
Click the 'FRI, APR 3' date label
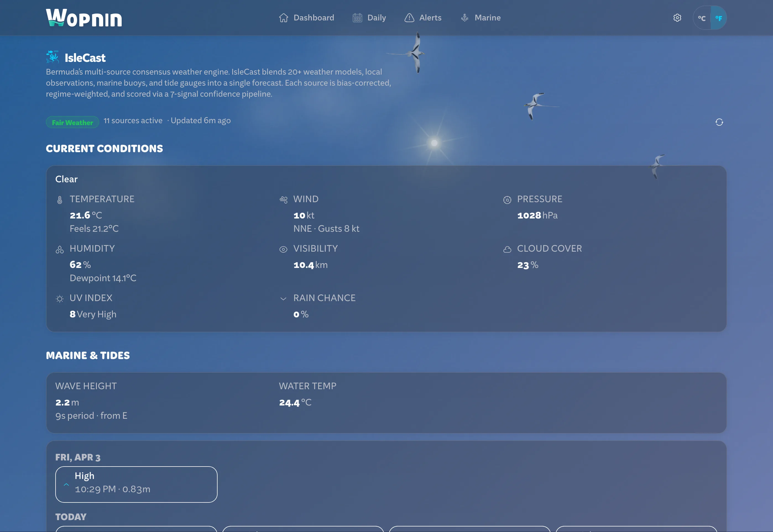(78, 457)
